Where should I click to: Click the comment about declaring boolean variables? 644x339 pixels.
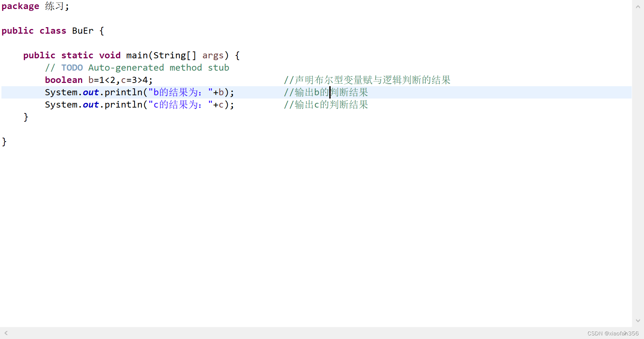pyautogui.click(x=367, y=80)
